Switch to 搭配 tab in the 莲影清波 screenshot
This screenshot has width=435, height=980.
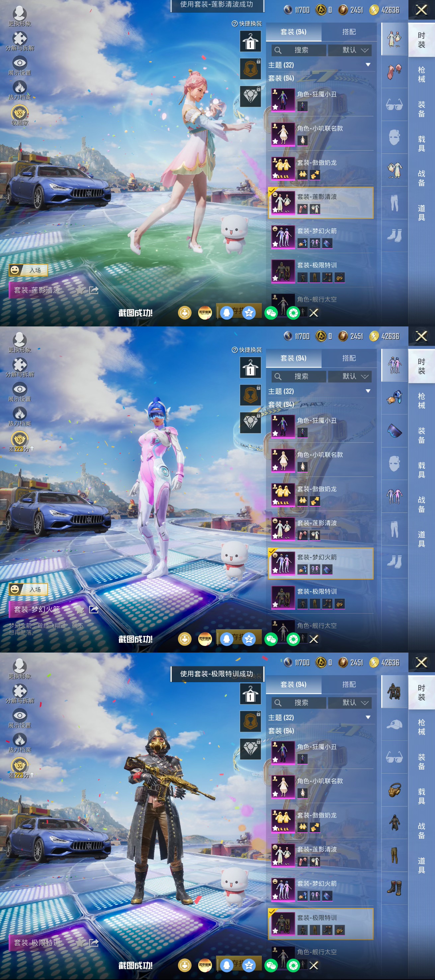349,32
